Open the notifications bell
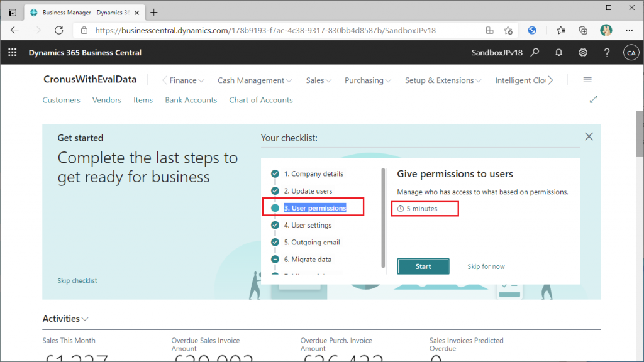This screenshot has height=362, width=644. (x=558, y=53)
